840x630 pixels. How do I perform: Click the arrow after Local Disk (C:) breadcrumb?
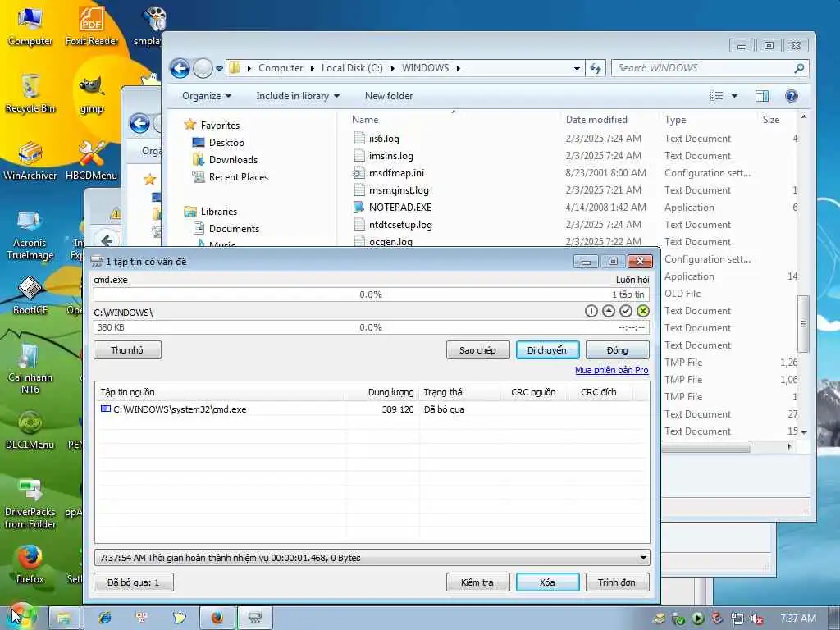point(392,68)
